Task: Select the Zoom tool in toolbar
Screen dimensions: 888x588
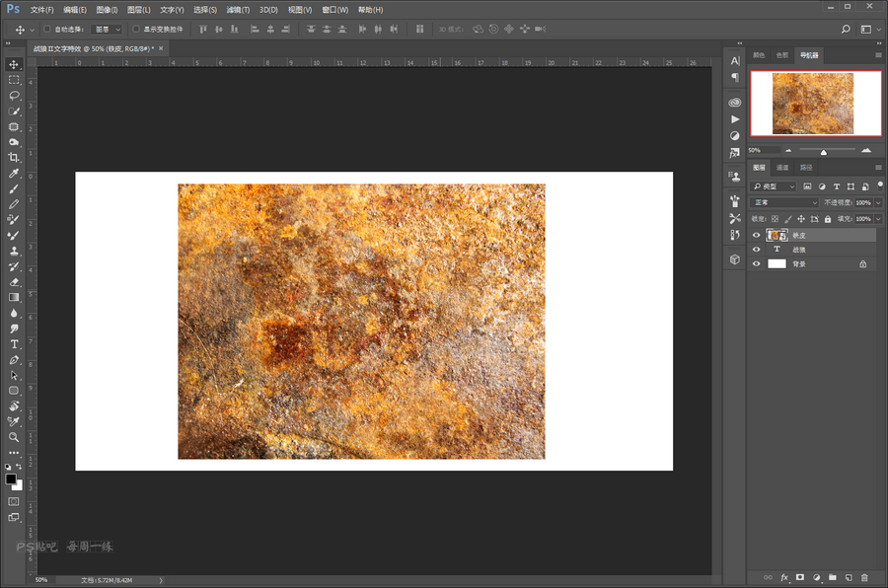Action: 14,436
